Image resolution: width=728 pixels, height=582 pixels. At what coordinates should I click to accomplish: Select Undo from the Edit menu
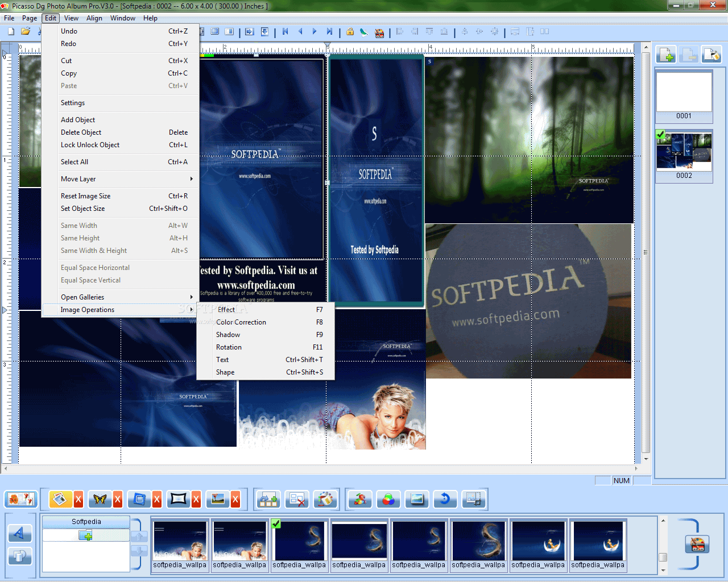[x=121, y=31]
